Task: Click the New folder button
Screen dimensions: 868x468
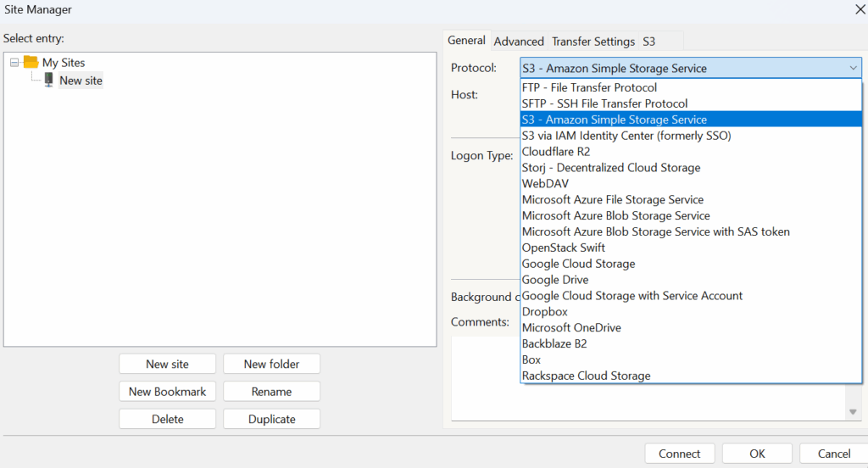Action: [x=271, y=364]
